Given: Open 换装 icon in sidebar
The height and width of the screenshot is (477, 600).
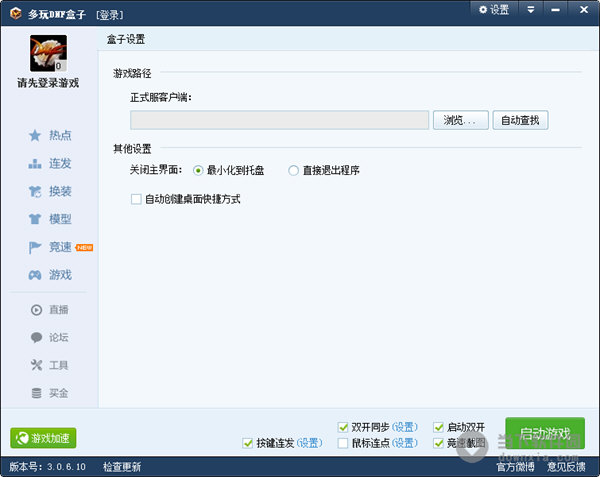Looking at the screenshot, I should pyautogui.click(x=35, y=191).
